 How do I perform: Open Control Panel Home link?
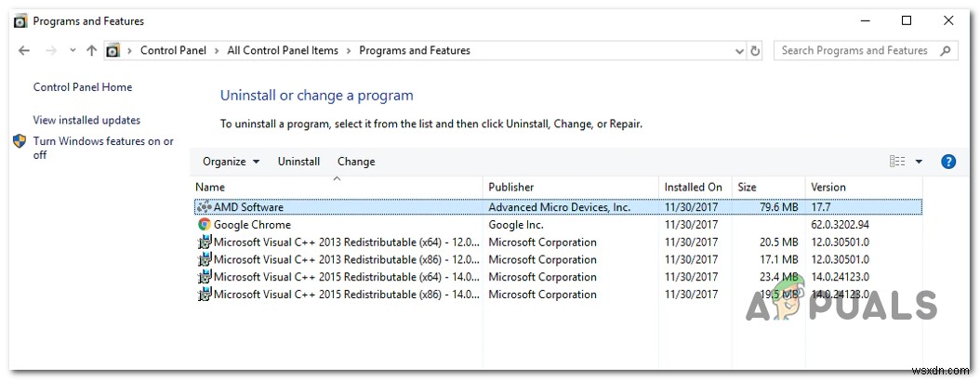(x=83, y=87)
